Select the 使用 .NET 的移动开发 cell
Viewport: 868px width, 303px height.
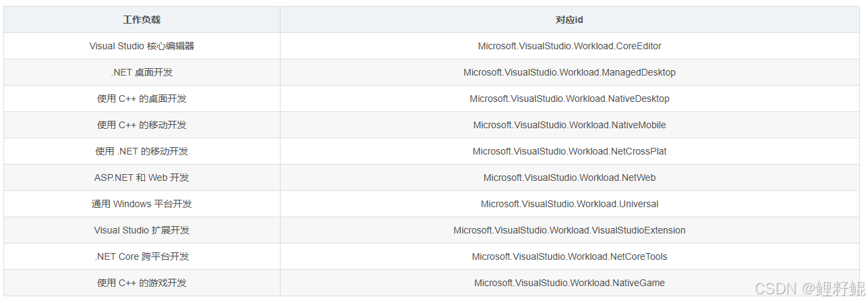click(142, 151)
